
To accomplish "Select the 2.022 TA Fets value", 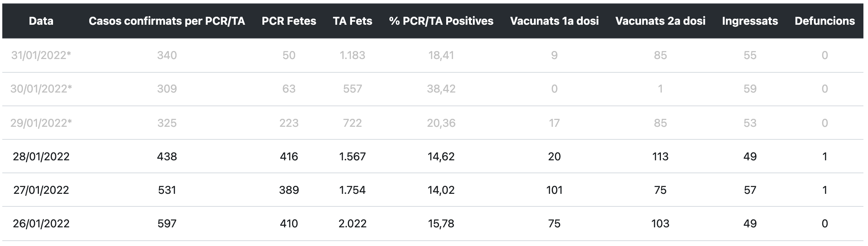I will point(352,224).
